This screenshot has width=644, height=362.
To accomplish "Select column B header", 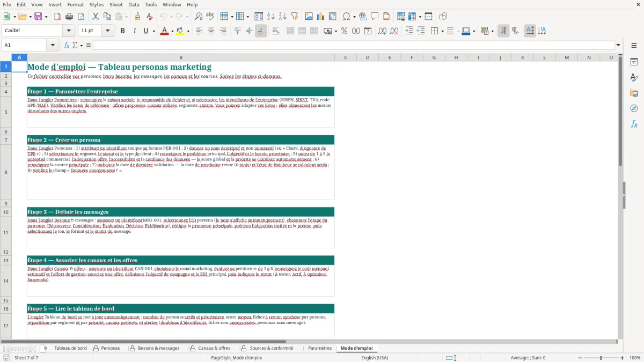I will (181, 57).
